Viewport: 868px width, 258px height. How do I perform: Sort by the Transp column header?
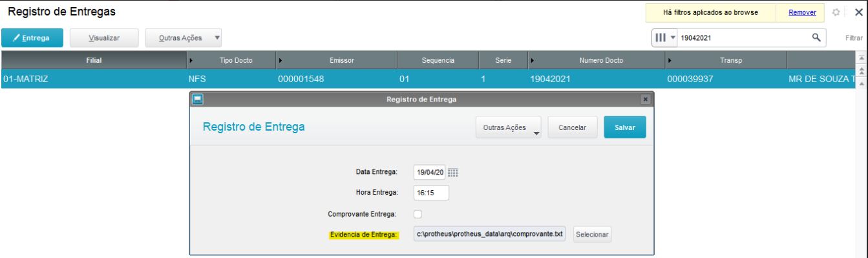click(x=725, y=59)
